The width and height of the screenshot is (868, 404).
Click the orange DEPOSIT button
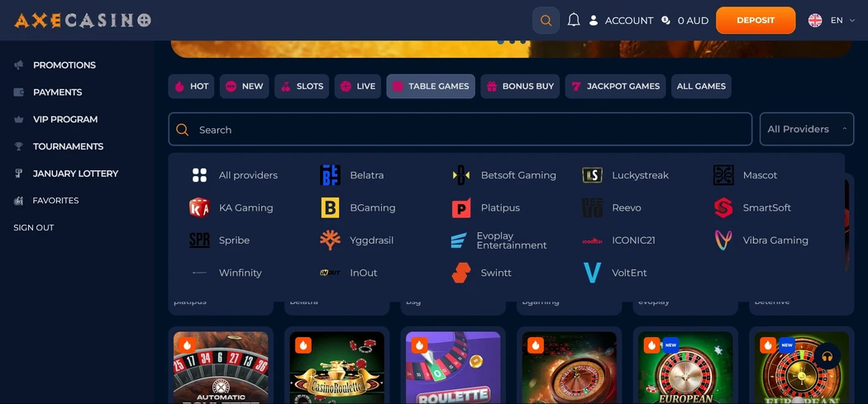(x=755, y=21)
